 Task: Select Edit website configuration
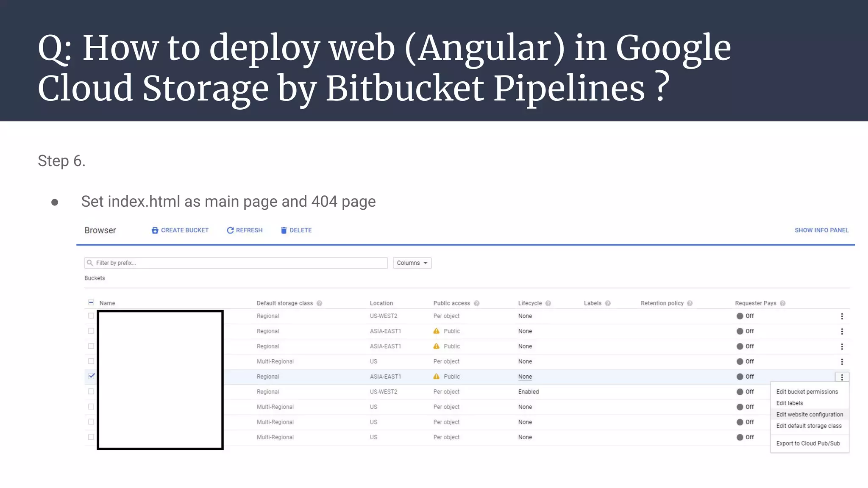click(810, 415)
